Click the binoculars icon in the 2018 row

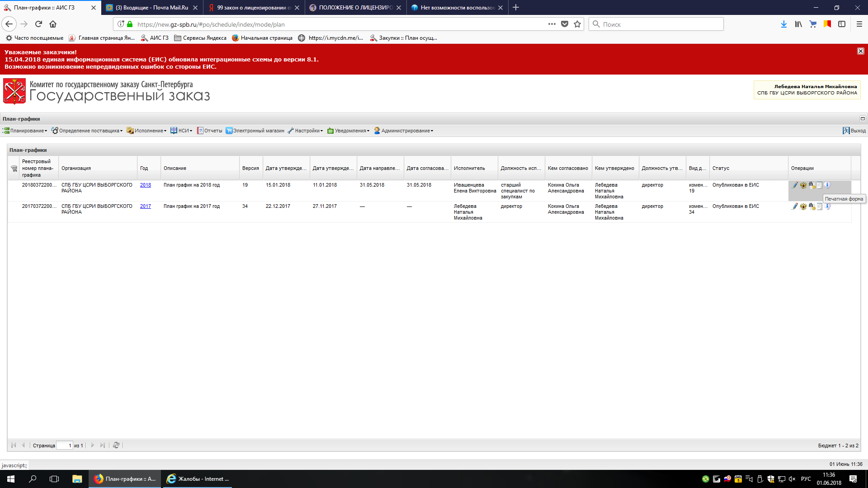click(x=812, y=185)
